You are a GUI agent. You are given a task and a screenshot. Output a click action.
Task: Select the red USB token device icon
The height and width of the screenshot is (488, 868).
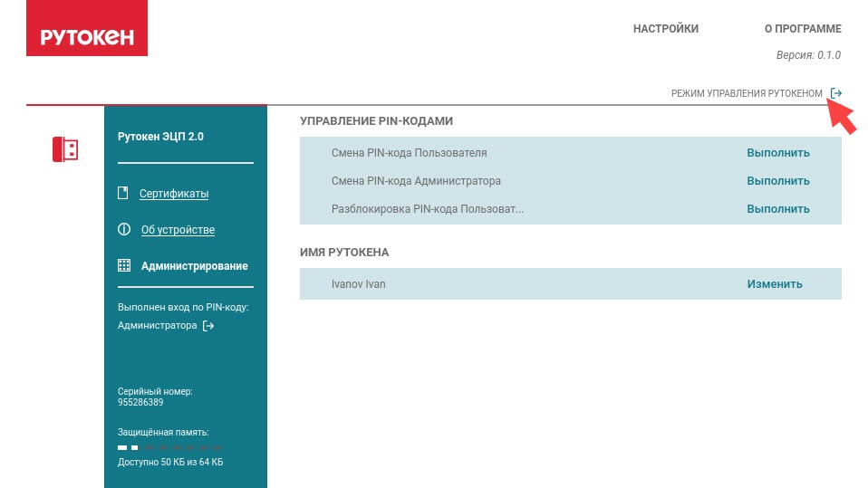[65, 148]
